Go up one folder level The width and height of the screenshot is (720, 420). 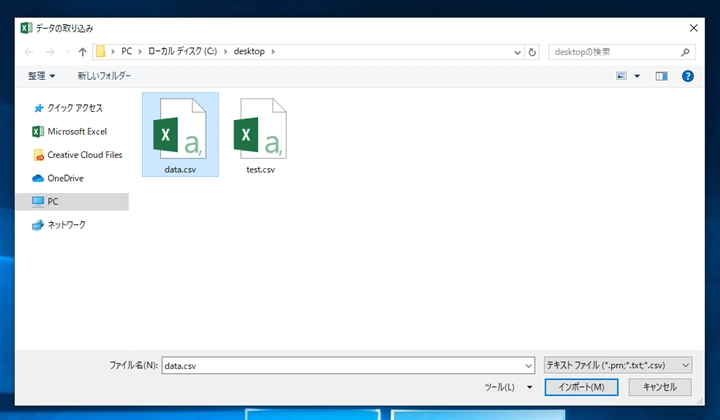83,52
